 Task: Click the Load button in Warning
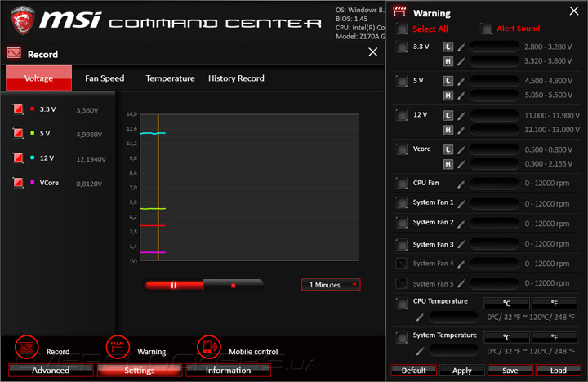(559, 370)
